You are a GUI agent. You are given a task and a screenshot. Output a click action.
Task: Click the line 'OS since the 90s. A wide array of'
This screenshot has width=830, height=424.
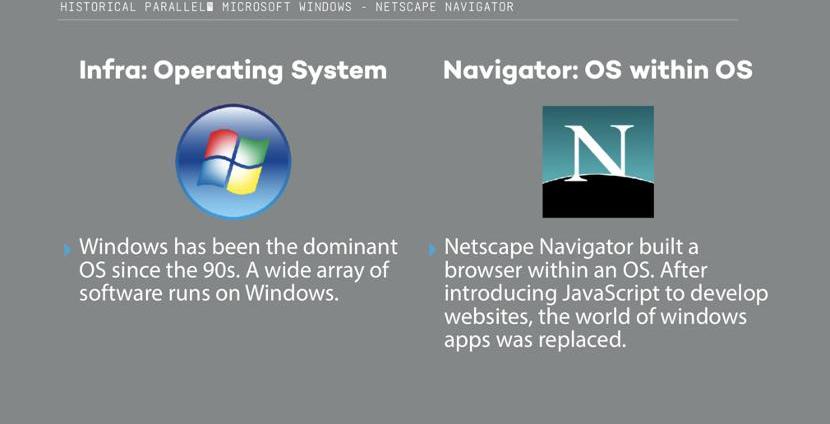tap(234, 270)
